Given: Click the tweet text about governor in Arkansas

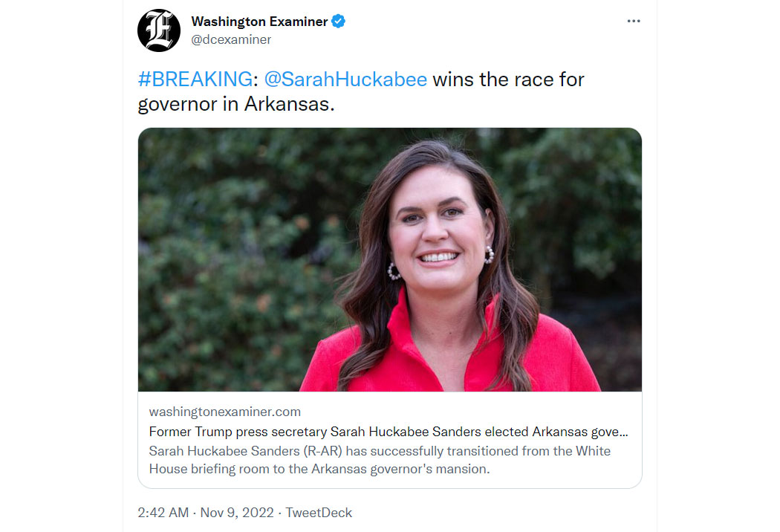Looking at the screenshot, I should pyautogui.click(x=360, y=91).
